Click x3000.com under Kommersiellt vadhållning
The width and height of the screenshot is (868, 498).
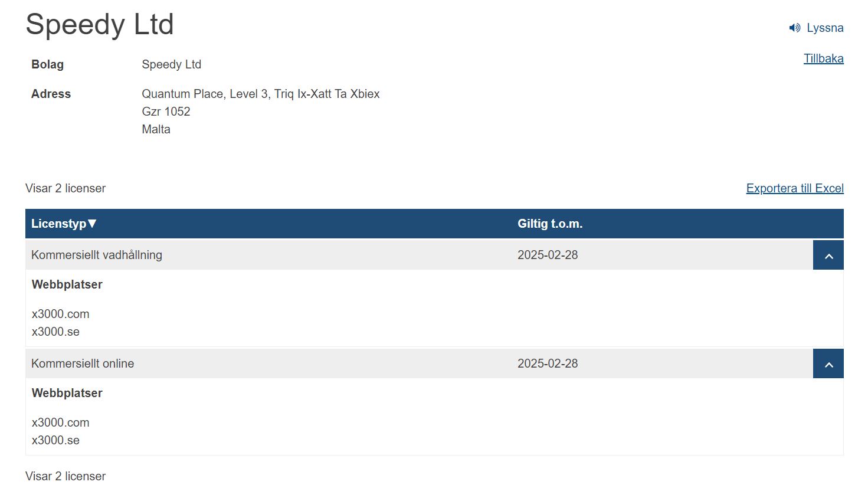pyautogui.click(x=61, y=314)
